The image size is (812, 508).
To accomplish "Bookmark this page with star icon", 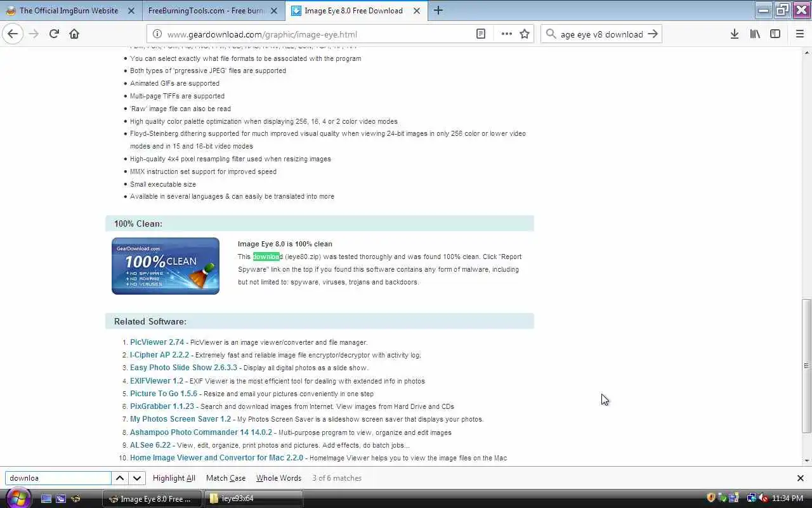I will [x=525, y=34].
